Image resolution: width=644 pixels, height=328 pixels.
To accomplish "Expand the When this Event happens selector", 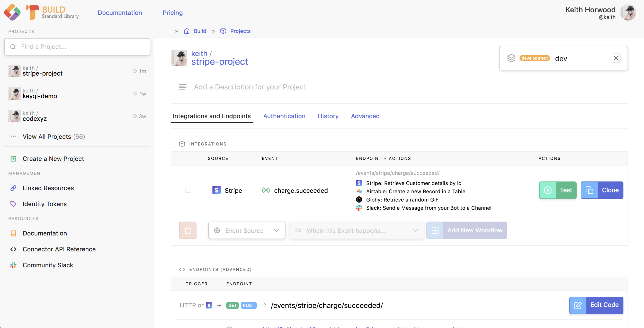I will (356, 230).
